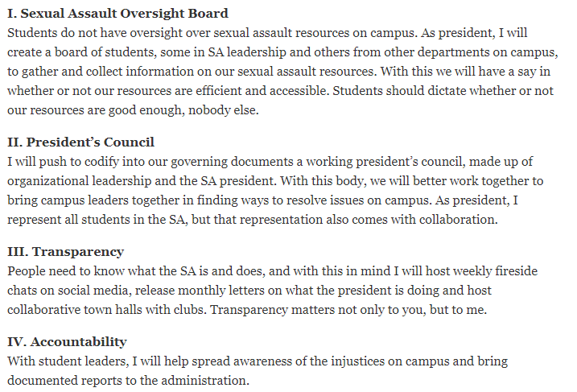
Task: Click the 'IV. Accountability' heading
Action: [67, 342]
